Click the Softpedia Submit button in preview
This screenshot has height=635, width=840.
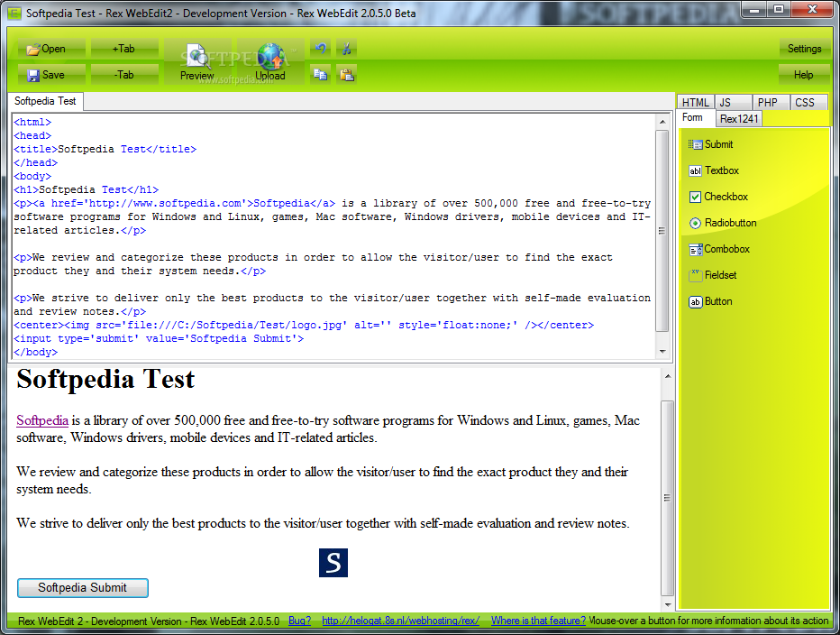click(83, 588)
